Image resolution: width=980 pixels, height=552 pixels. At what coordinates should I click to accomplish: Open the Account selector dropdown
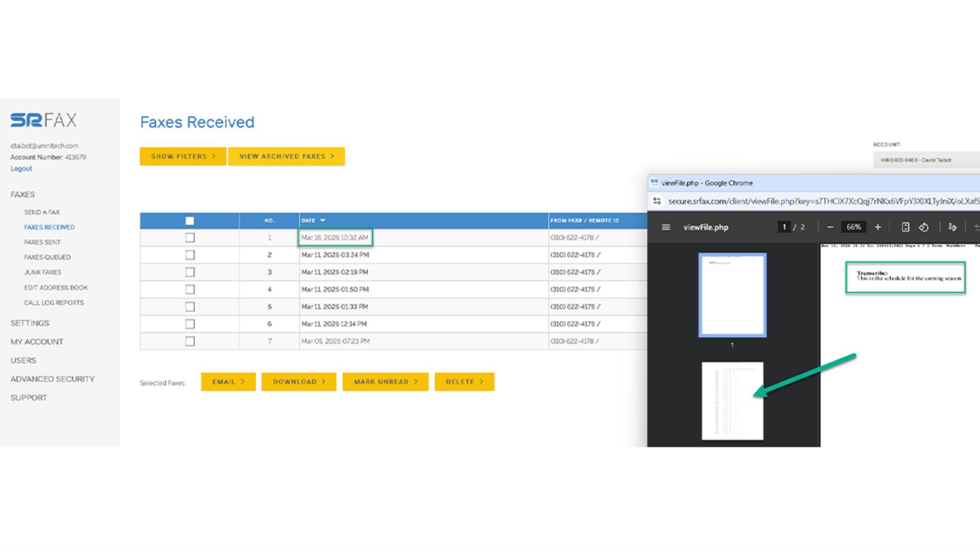coord(926,160)
